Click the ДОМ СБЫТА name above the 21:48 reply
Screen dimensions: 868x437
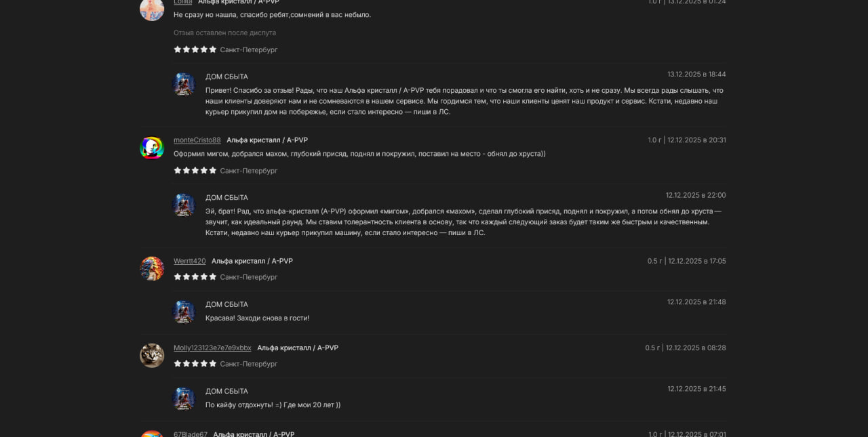click(226, 305)
